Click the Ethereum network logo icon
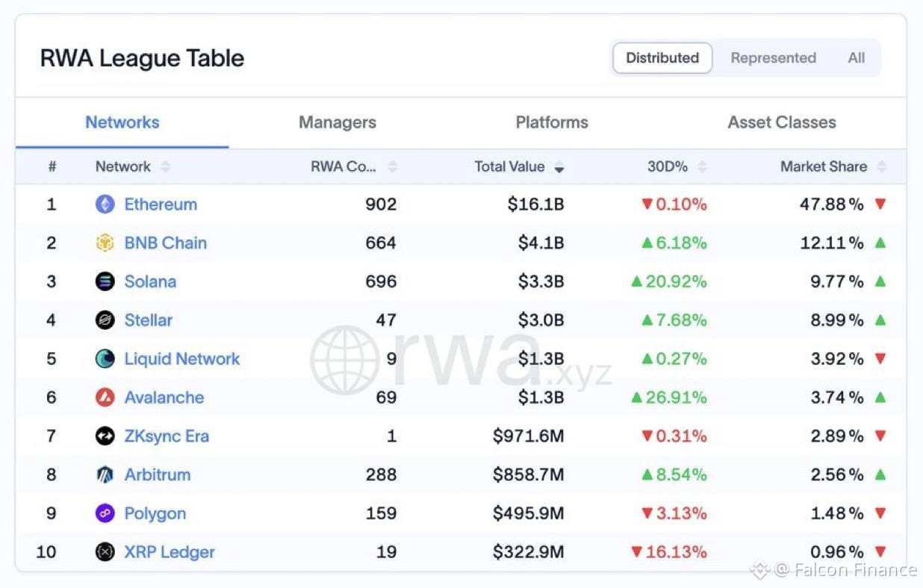This screenshot has width=923, height=588. click(x=105, y=204)
